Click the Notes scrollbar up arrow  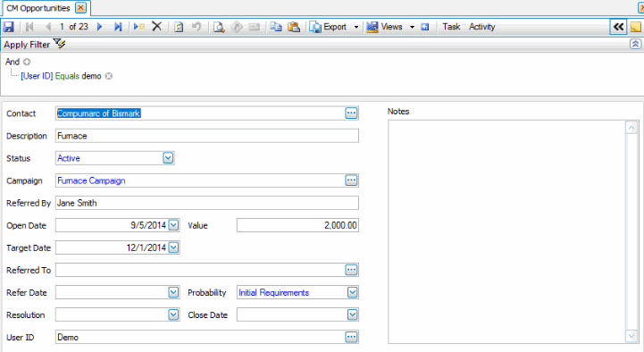[631, 128]
